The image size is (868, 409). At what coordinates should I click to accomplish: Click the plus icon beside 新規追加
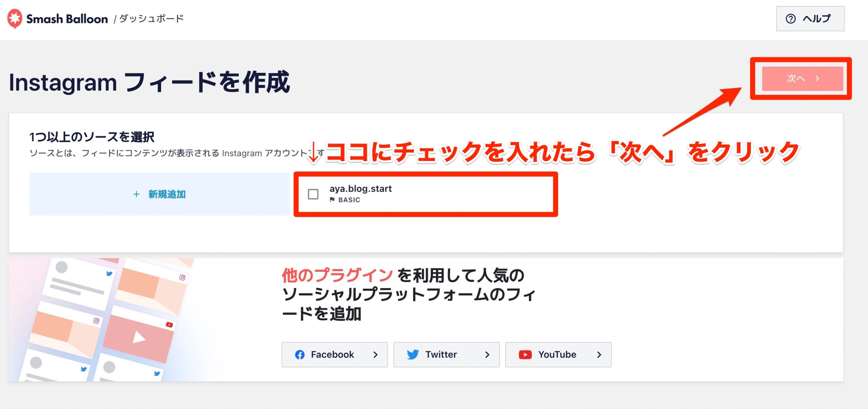pos(136,194)
